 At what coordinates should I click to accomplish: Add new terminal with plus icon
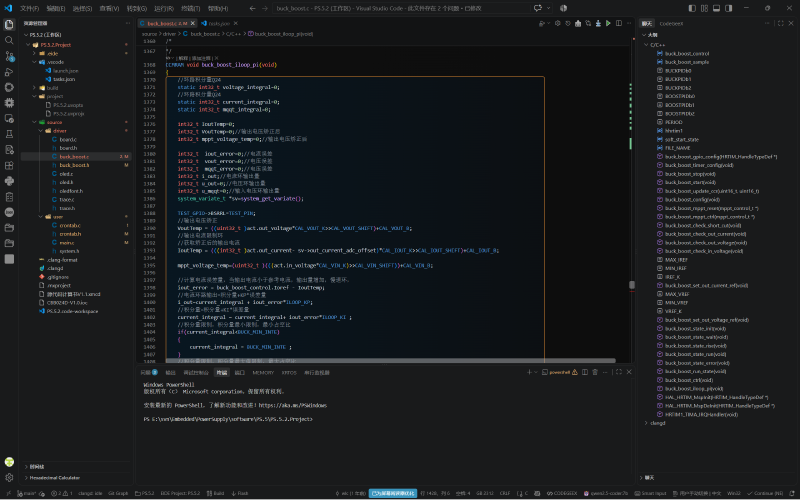529,372
